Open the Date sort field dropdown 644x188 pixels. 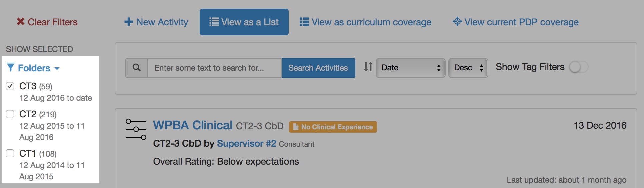click(x=410, y=68)
